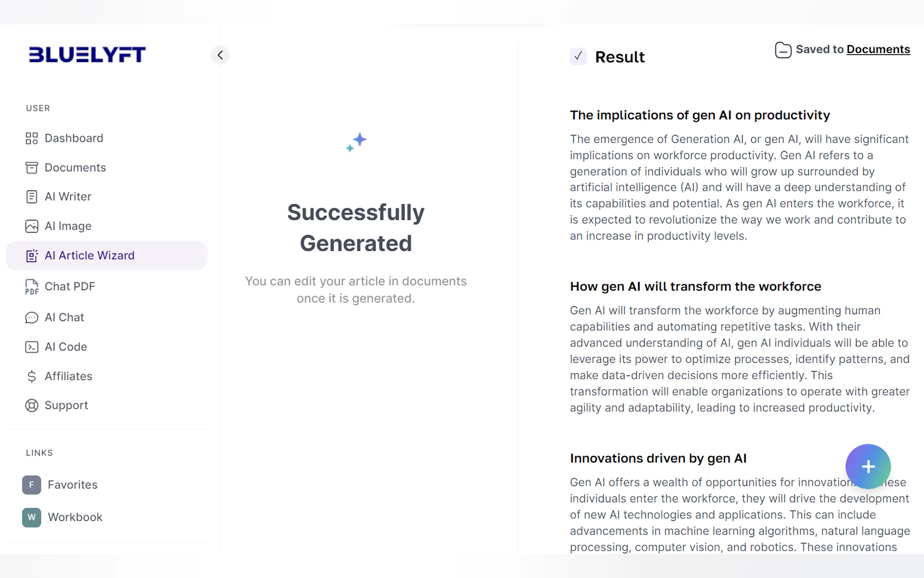Click the Dashboard grid icon
Image resolution: width=924 pixels, height=578 pixels.
[32, 138]
